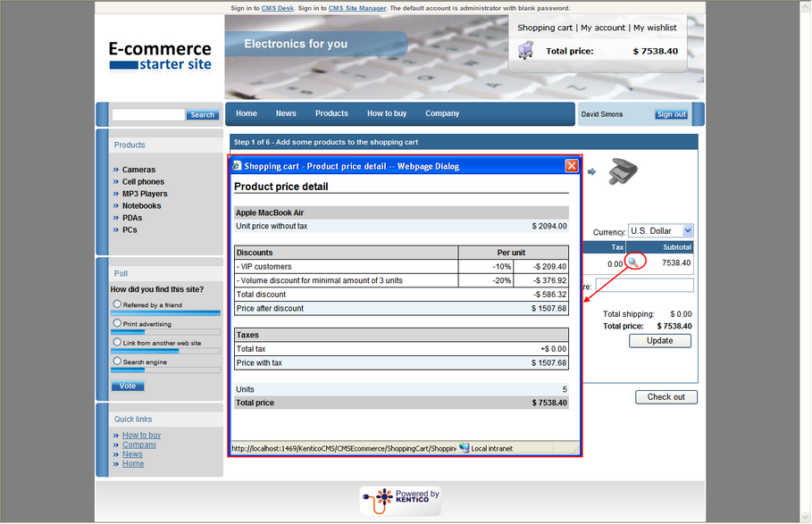The image size is (812, 524).
Task: Click the $ 2094.00 unit price value
Action: pyautogui.click(x=549, y=226)
